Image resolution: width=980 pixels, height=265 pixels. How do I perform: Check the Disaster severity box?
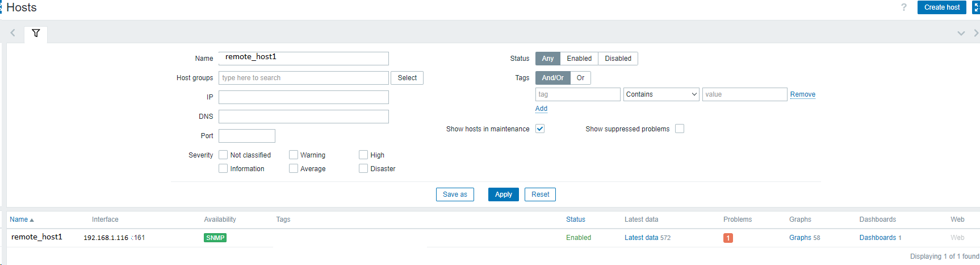coord(363,168)
